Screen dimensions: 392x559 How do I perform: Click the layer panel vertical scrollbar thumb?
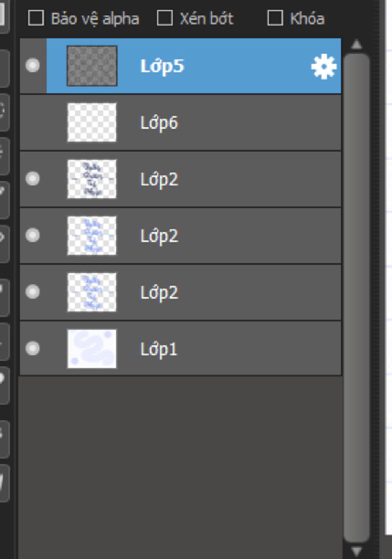[x=356, y=297]
